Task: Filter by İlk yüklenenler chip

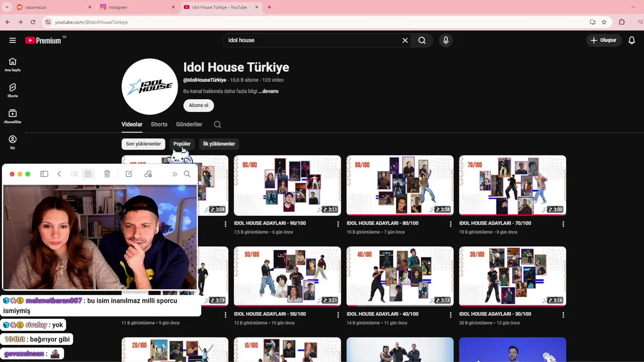Action: point(219,144)
